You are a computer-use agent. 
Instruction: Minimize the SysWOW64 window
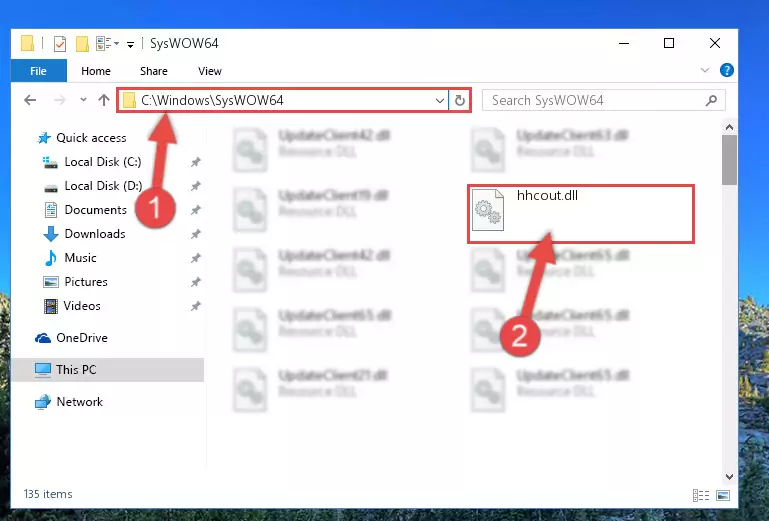tap(624, 43)
